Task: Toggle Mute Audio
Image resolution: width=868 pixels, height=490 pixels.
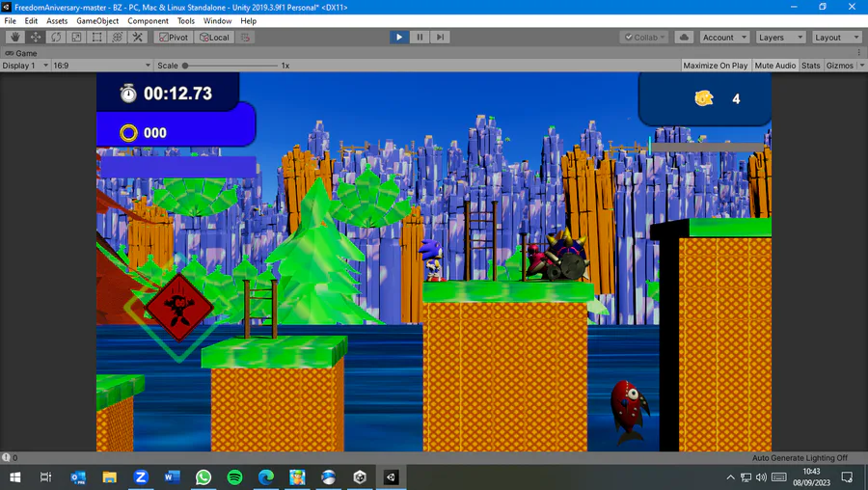Action: pos(775,66)
